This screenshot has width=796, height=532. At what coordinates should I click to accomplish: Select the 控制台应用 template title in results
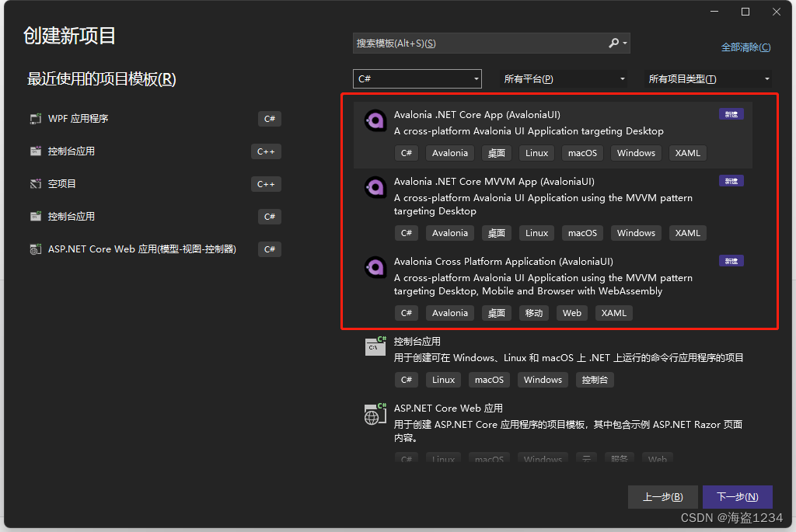pyautogui.click(x=417, y=341)
